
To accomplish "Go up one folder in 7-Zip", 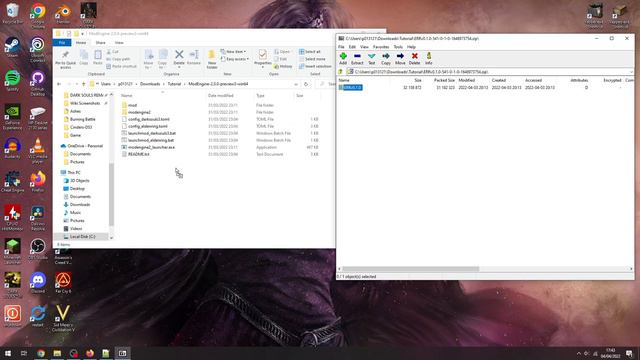I will (x=340, y=72).
